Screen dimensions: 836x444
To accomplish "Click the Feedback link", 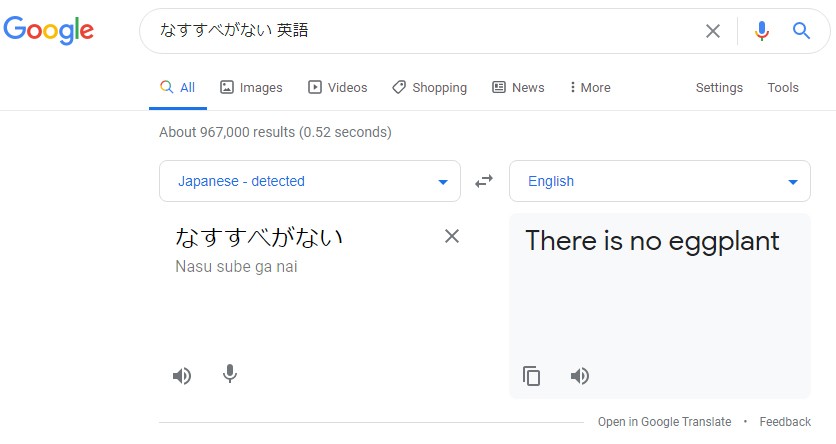I will click(785, 422).
